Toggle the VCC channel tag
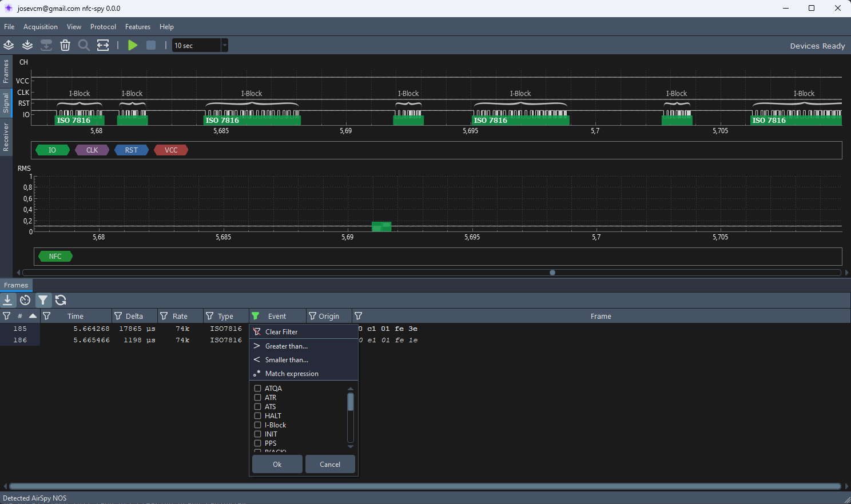This screenshot has height=504, width=851. (171, 150)
